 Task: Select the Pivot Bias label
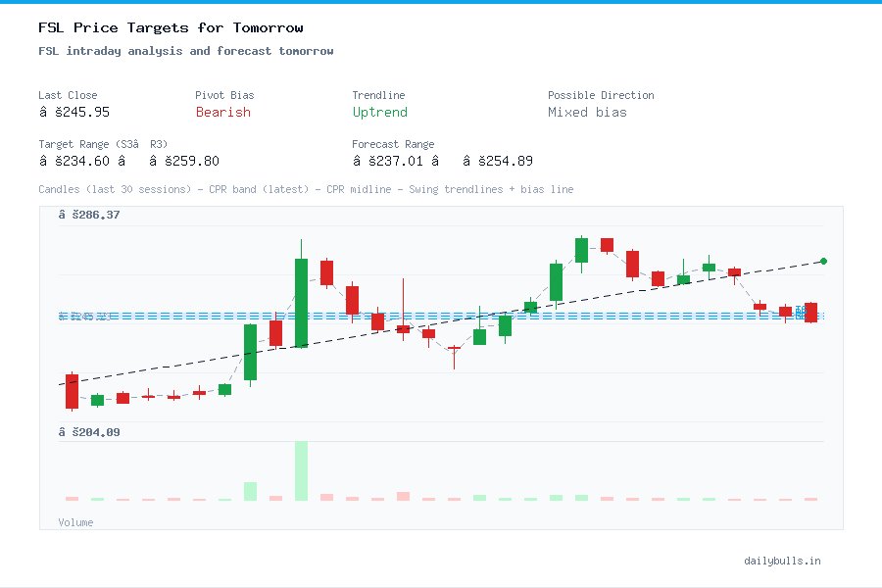pyautogui.click(x=224, y=95)
